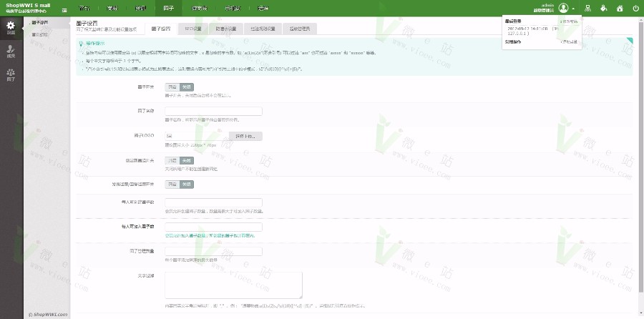Image resolution: width=644 pixels, height=319 pixels.
Task: Switch to the 超级管理员 tab
Action: tap(300, 29)
